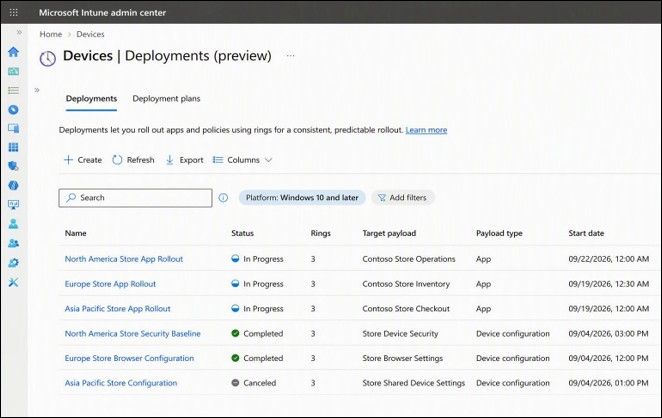662x418 pixels.
Task: Click Completed status for Europe Browser Configuration
Action: pos(257,358)
